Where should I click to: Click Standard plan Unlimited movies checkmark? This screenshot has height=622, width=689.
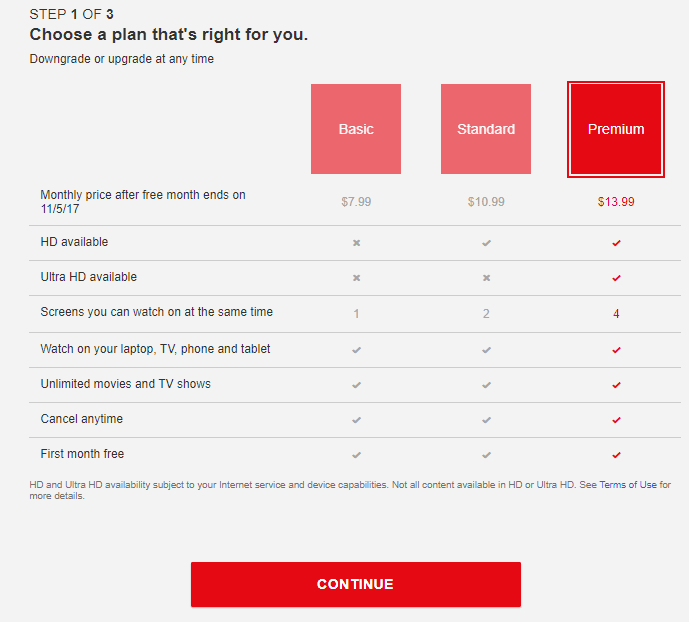(x=486, y=385)
